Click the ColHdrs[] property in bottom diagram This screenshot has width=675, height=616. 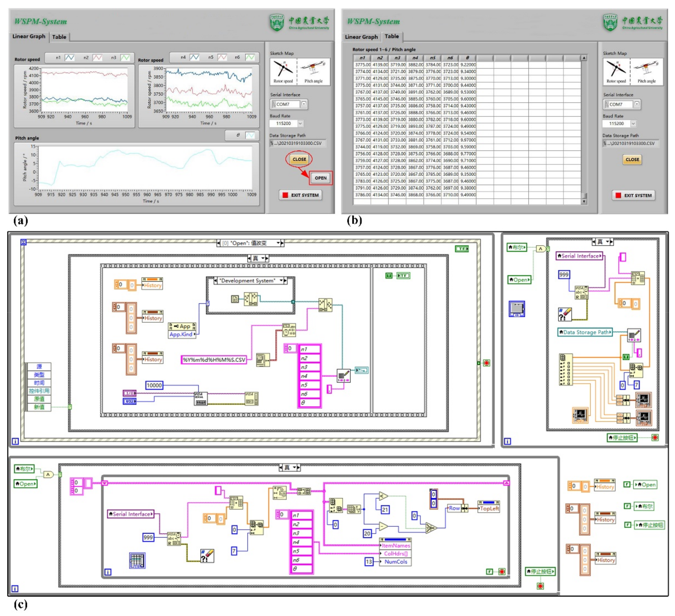[395, 553]
